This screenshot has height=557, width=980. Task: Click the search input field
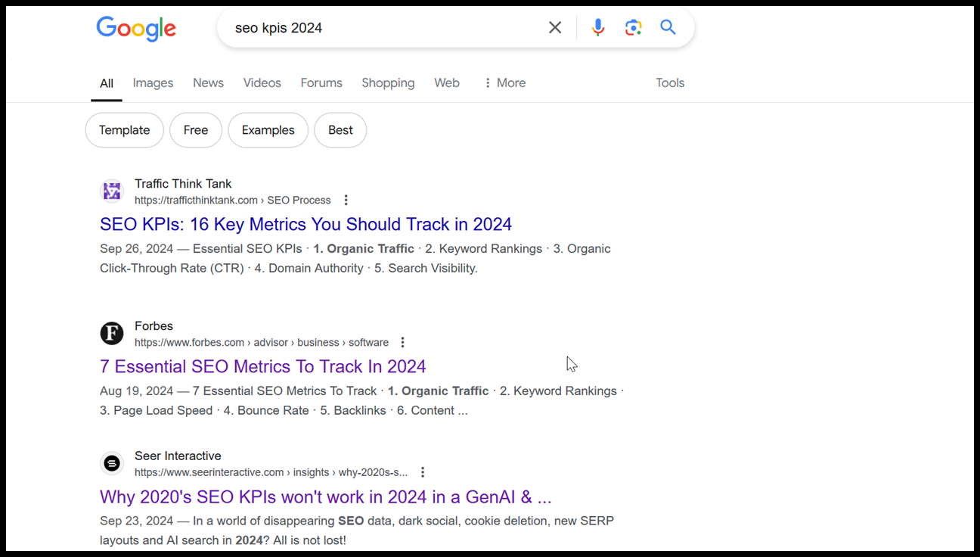(378, 28)
